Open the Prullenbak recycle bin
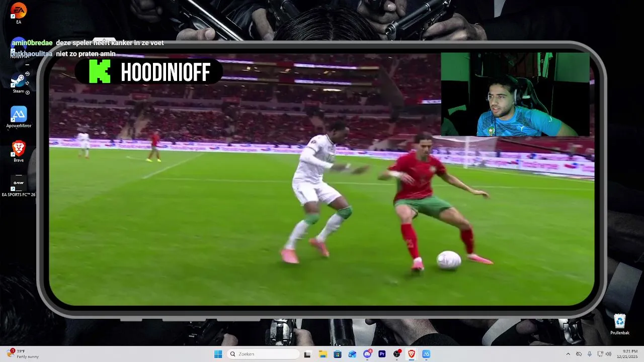Screen dimensions: 644x362 620,324
